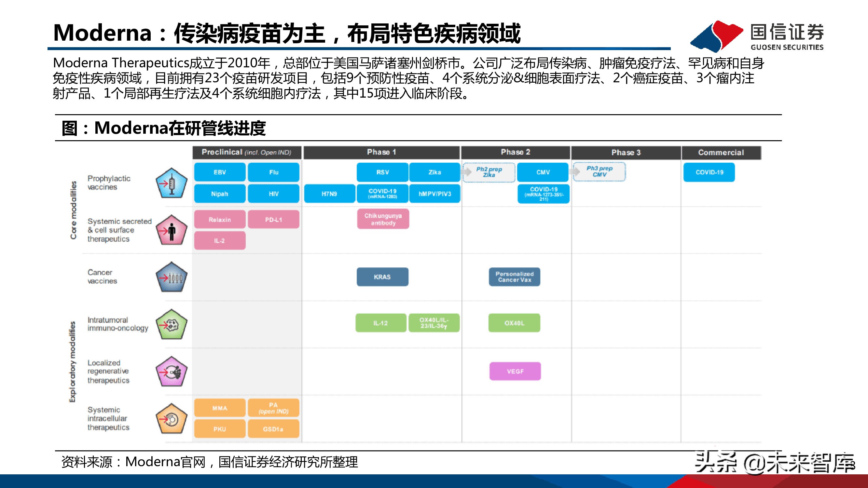The image size is (868, 488).
Task: Click the source note 资料来源 line
Action: coord(209,462)
